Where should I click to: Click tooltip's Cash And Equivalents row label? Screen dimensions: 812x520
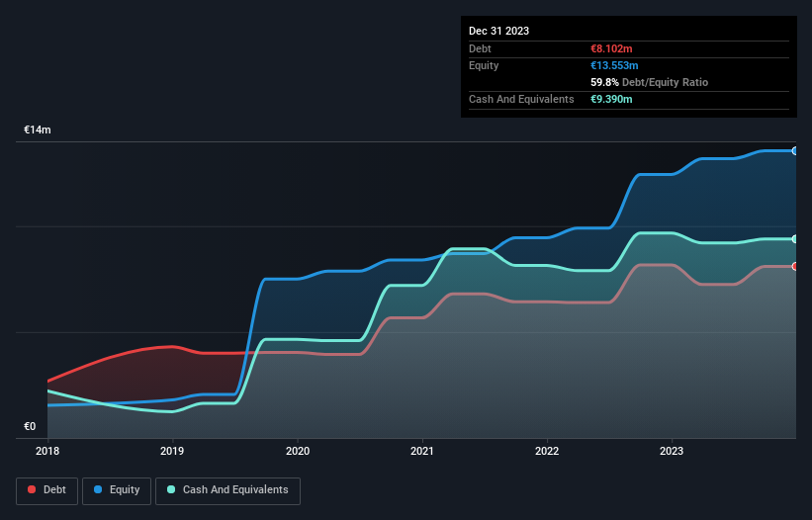(521, 99)
